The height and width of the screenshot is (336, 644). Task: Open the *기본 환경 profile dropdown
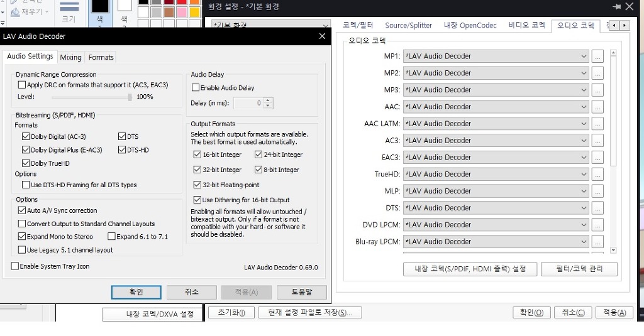point(271,25)
